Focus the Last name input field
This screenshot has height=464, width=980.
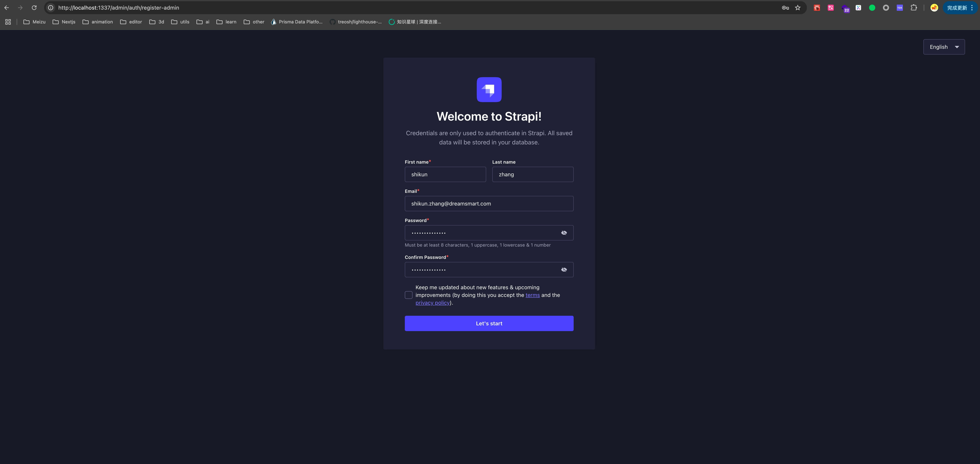tap(533, 174)
